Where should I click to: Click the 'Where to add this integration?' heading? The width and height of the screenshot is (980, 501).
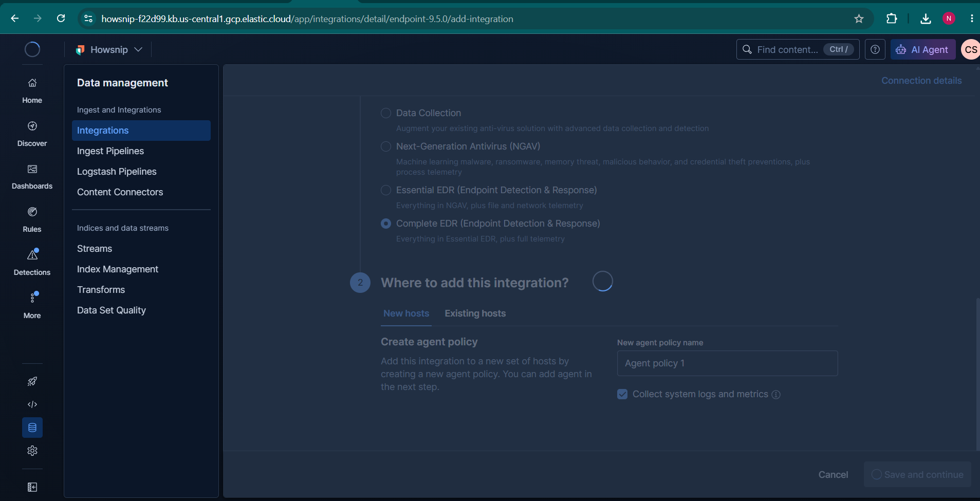click(x=474, y=283)
